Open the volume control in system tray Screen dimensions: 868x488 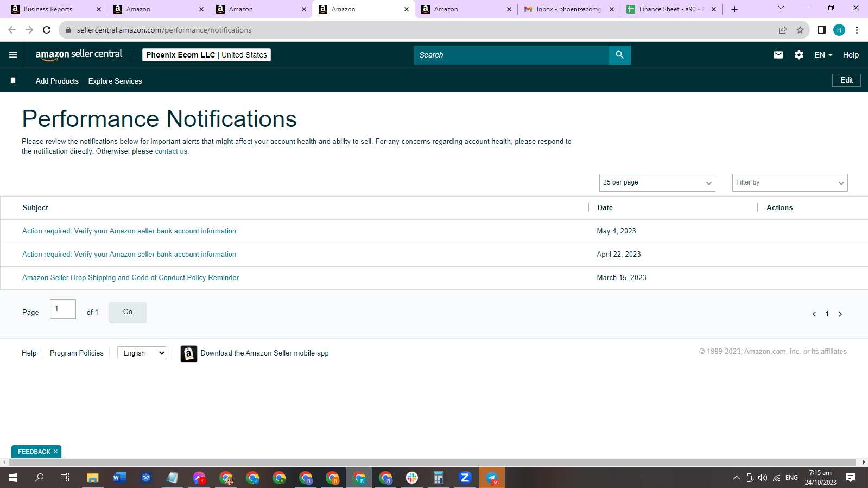pos(763,478)
